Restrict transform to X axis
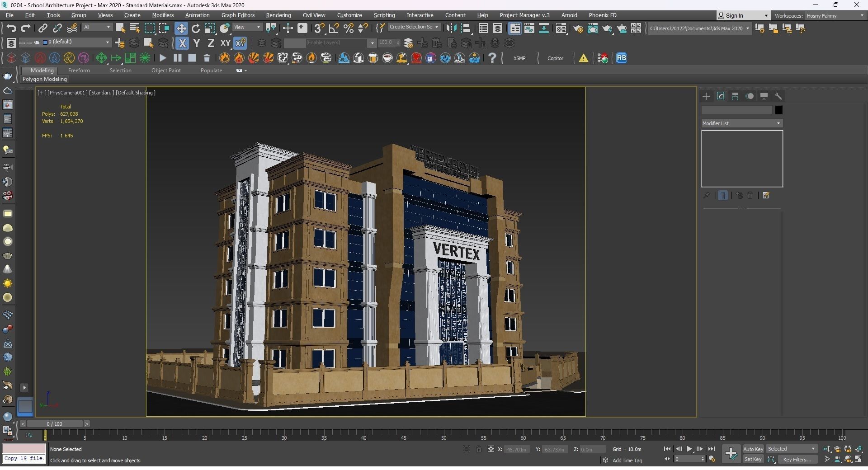 point(182,43)
